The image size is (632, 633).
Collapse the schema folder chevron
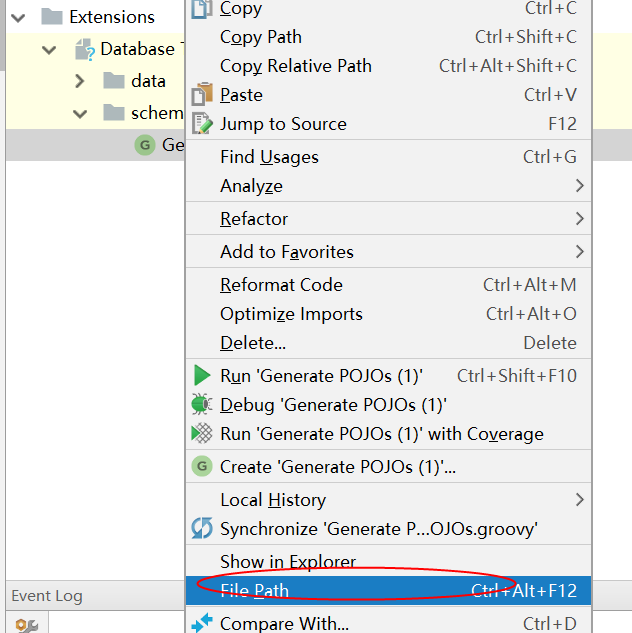pyautogui.click(x=81, y=113)
